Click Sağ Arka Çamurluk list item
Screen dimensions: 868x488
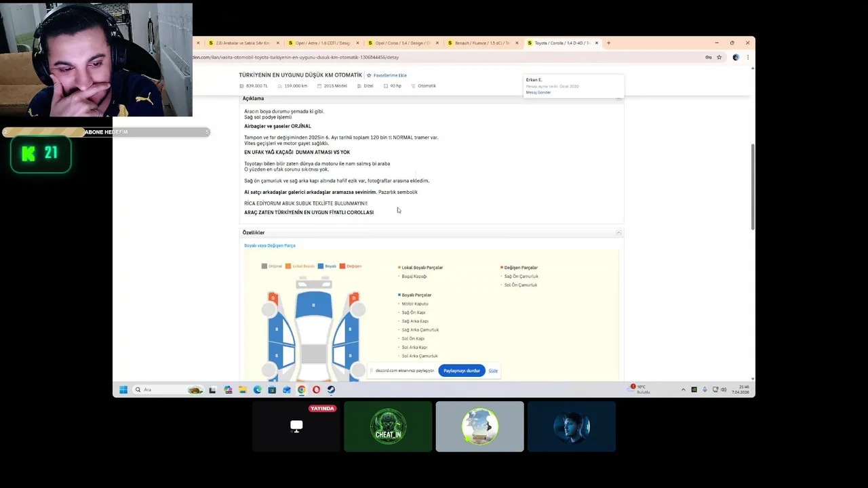tap(420, 329)
